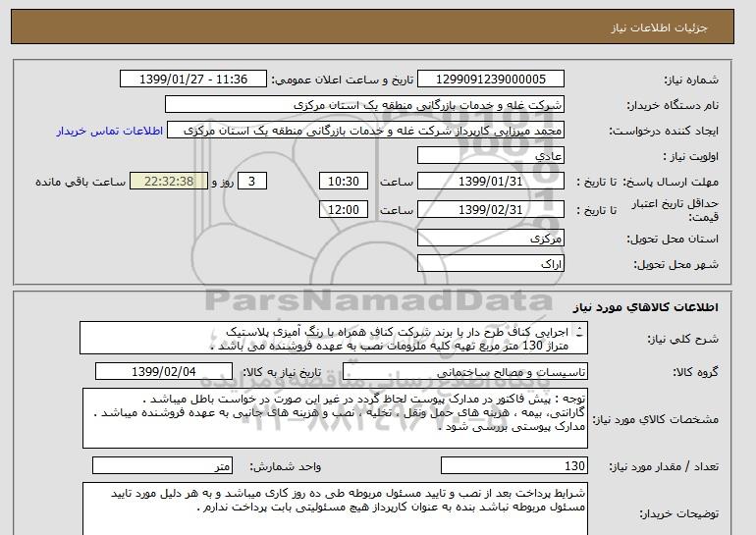Click the buyer remarks text area
This screenshot has width=756, height=535.
pyautogui.click(x=335, y=508)
